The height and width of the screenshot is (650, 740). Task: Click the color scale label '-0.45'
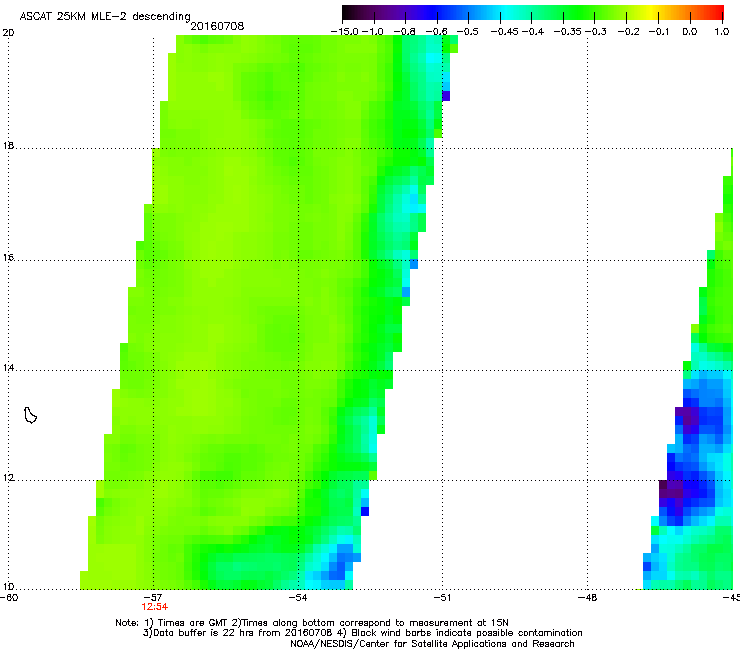(x=505, y=32)
